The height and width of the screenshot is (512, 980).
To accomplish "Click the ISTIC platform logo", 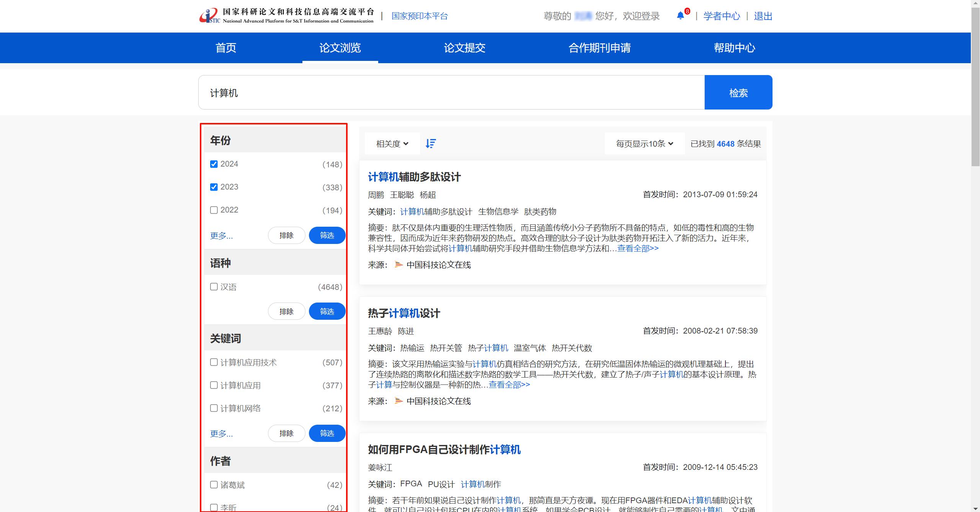I will (x=286, y=16).
